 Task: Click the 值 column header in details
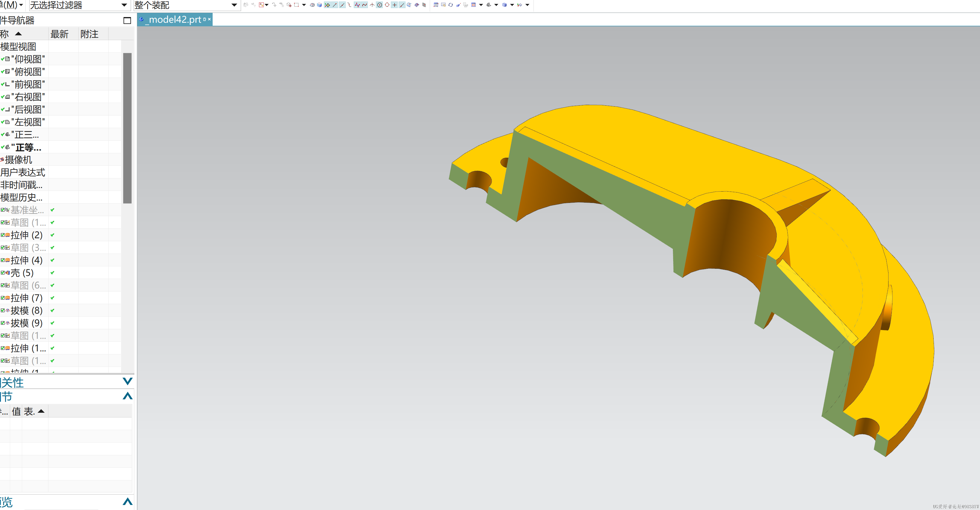tap(16, 411)
